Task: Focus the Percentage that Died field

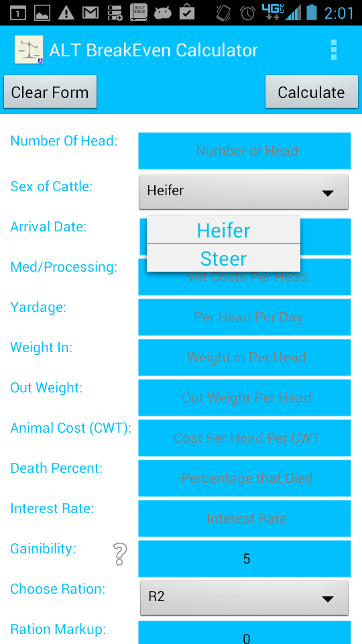Action: click(245, 478)
